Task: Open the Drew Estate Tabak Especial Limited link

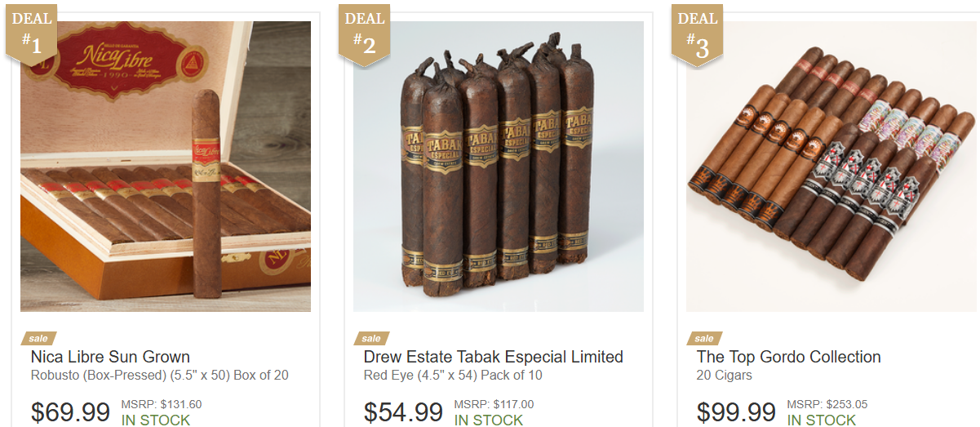Action: (493, 357)
